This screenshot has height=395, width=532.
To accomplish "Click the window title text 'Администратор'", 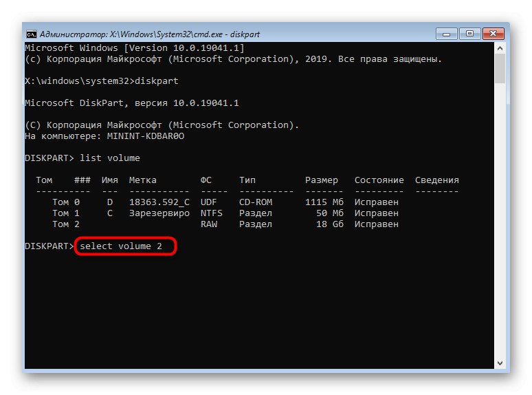I will 74,34.
